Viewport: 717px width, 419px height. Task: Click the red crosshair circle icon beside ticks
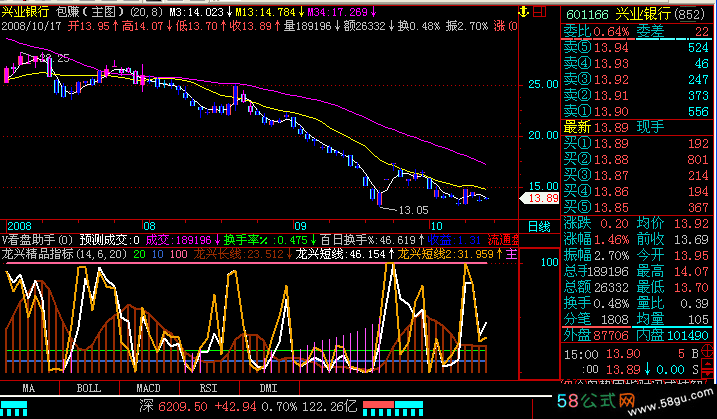click(707, 351)
